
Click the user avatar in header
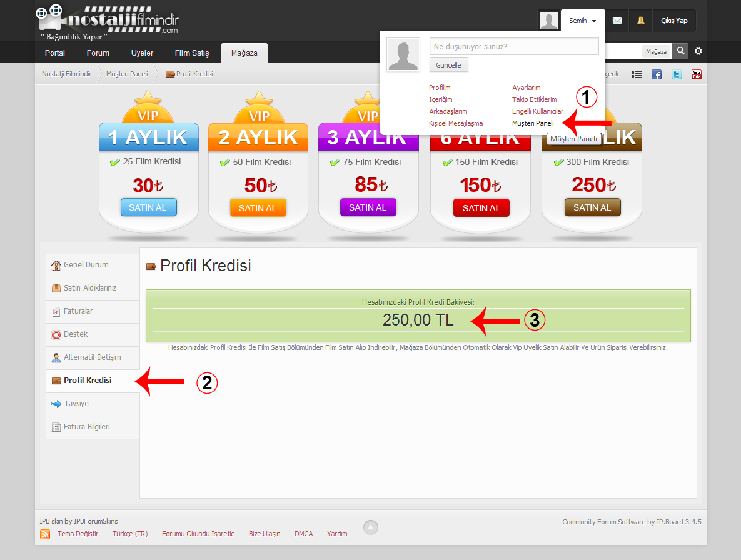tap(548, 21)
